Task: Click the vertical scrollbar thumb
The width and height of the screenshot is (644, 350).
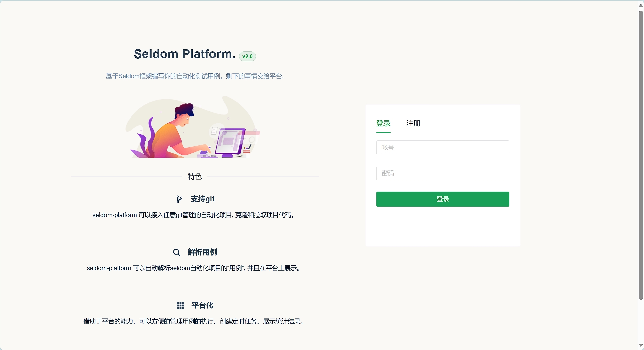Action: tap(641, 155)
